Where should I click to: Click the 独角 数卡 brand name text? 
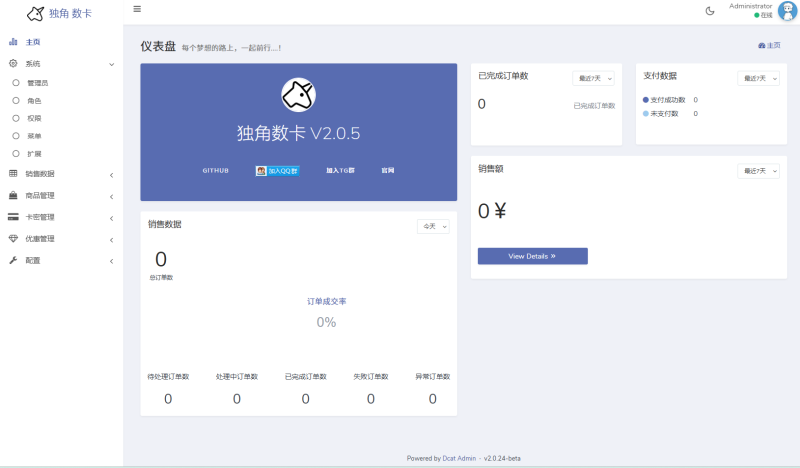[x=70, y=14]
